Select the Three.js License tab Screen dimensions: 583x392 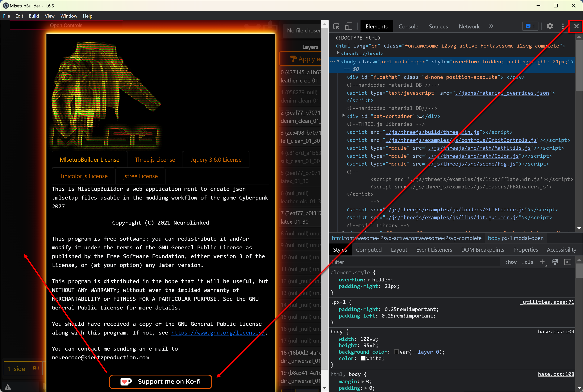pos(155,159)
